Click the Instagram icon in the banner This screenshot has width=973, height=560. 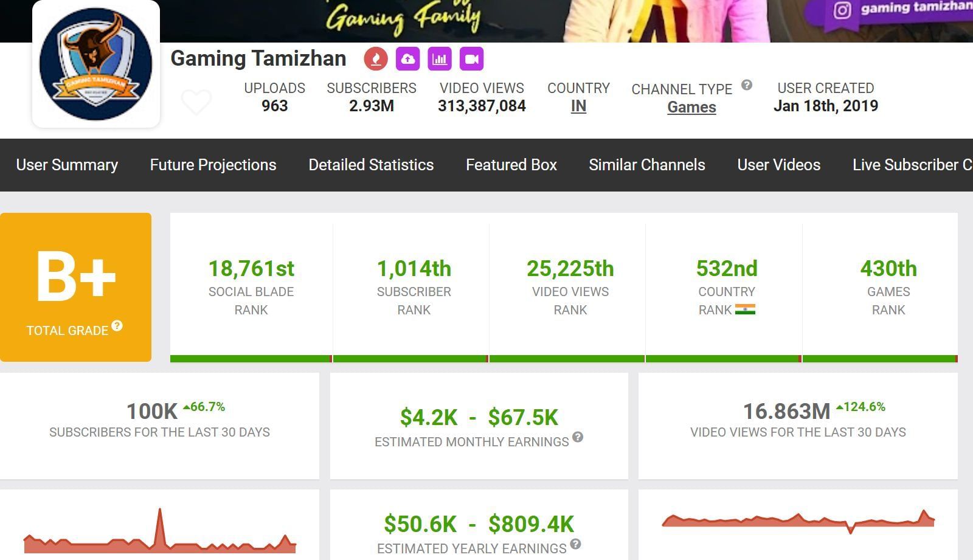(842, 10)
